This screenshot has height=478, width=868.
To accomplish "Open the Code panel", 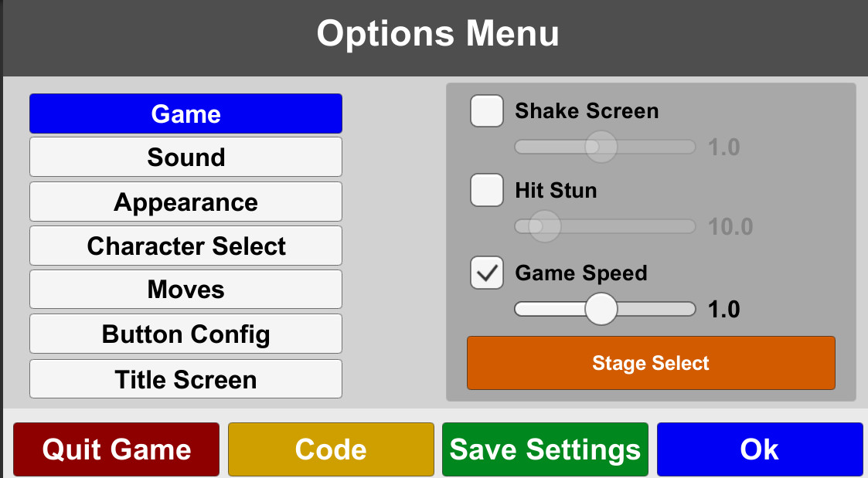I will pyautogui.click(x=331, y=449).
